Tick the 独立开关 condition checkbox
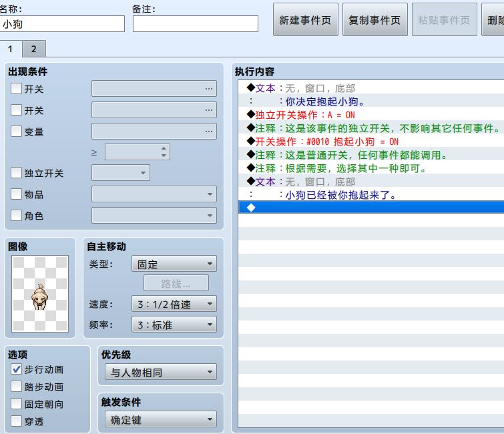 point(16,173)
